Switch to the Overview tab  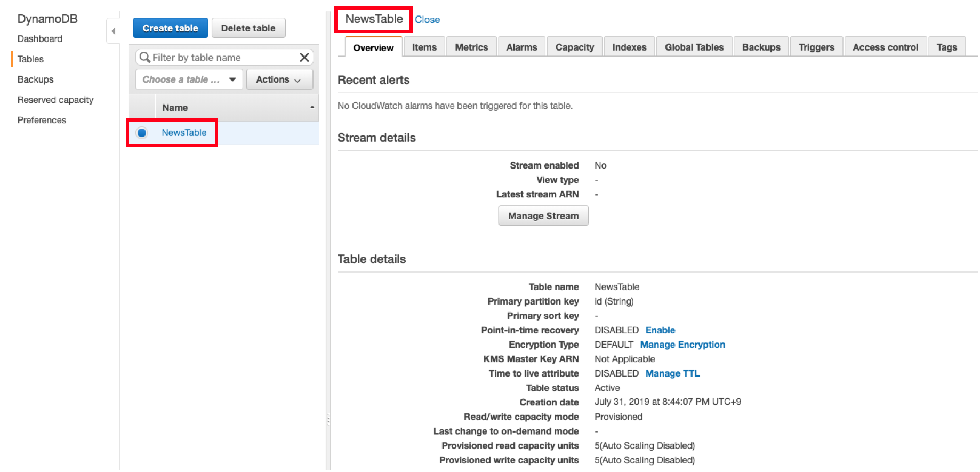373,47
